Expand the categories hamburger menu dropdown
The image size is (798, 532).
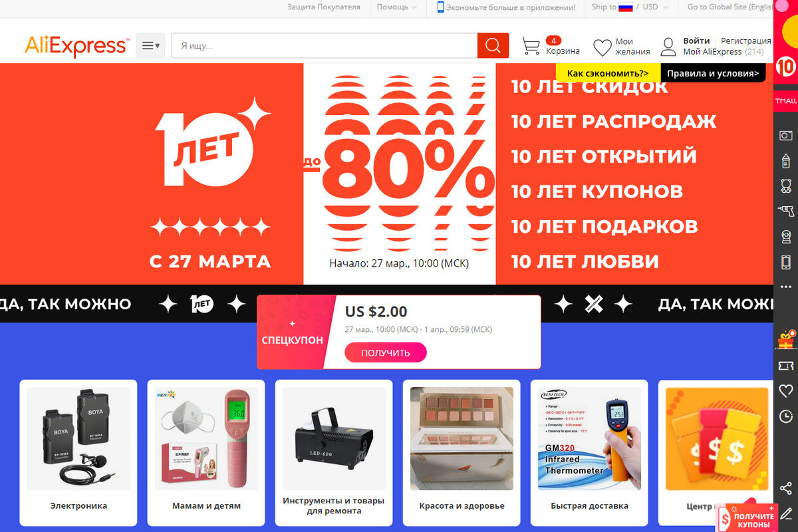click(x=150, y=46)
